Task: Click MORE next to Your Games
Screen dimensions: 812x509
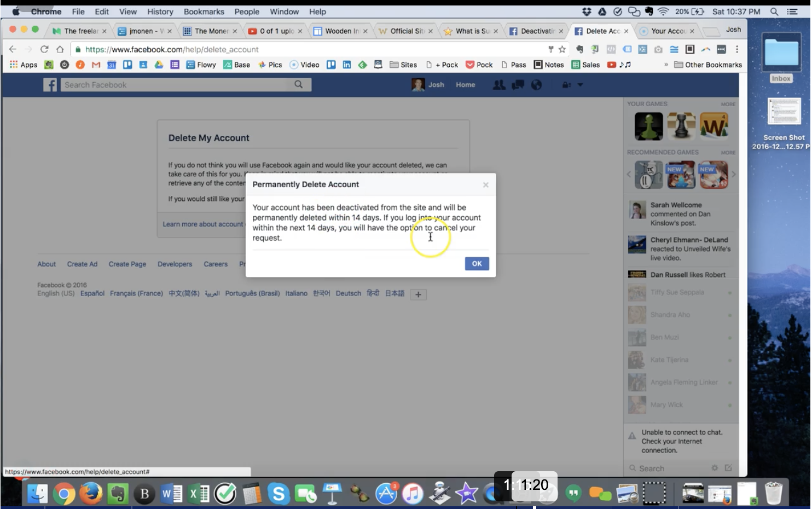Action: (x=728, y=104)
